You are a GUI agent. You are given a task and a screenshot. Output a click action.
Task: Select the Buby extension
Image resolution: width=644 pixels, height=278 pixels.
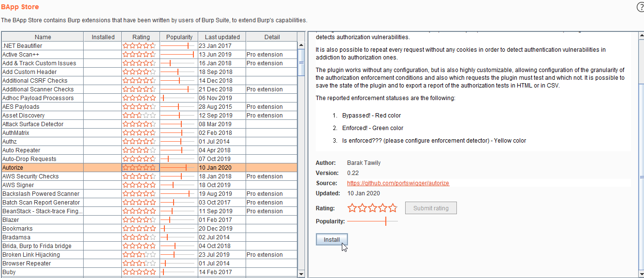pyautogui.click(x=149, y=272)
